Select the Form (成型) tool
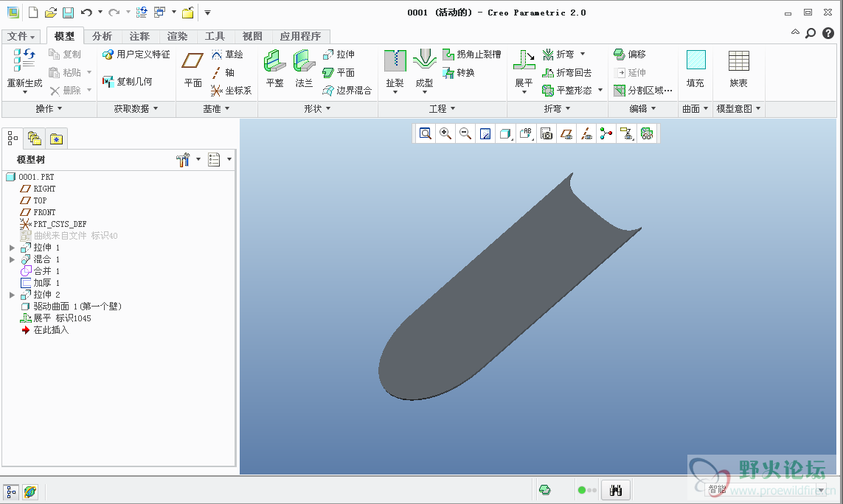843x504 pixels. click(424, 71)
